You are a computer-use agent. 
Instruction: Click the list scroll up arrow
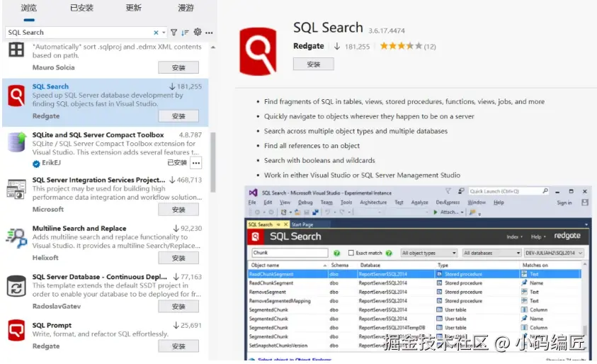point(213,47)
